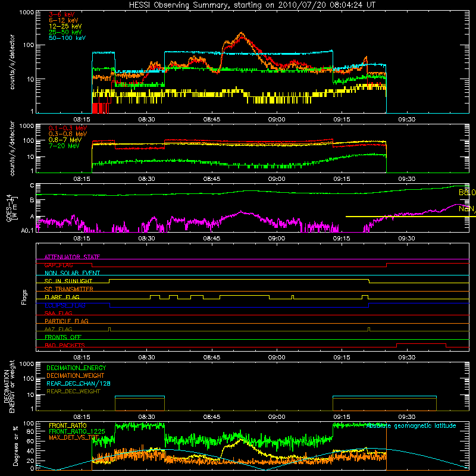Viewport: 476px width, 476px height.
Task: Select the SC_TRANSMITTER flag label
Action: click(x=68, y=289)
